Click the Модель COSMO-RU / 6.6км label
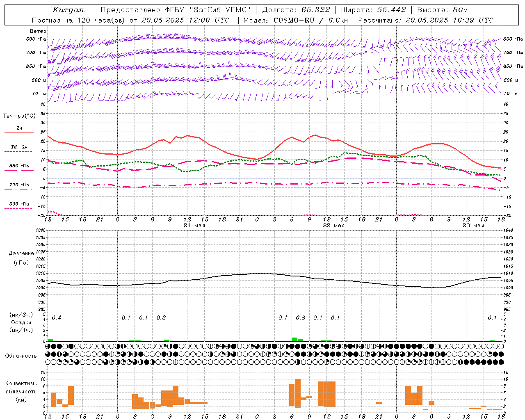The width and height of the screenshot is (525, 420). click(x=295, y=20)
